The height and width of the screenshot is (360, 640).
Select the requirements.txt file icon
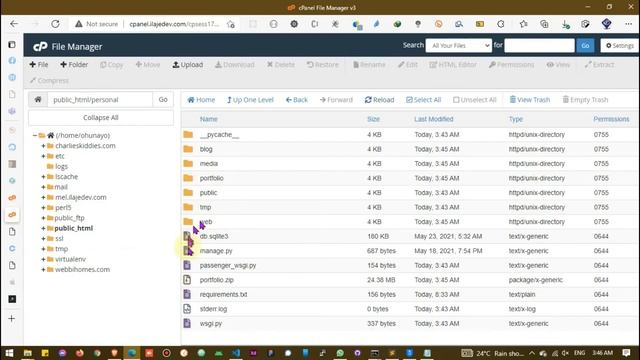(187, 294)
